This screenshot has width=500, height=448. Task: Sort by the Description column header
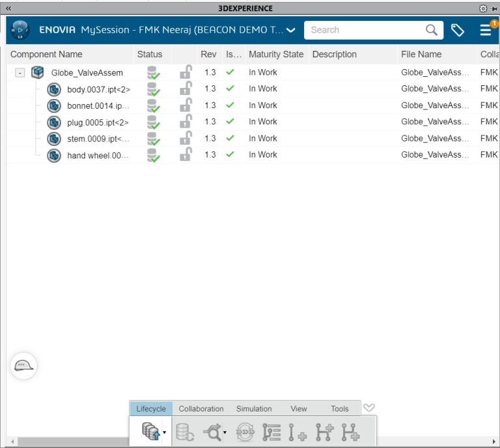[x=334, y=54]
